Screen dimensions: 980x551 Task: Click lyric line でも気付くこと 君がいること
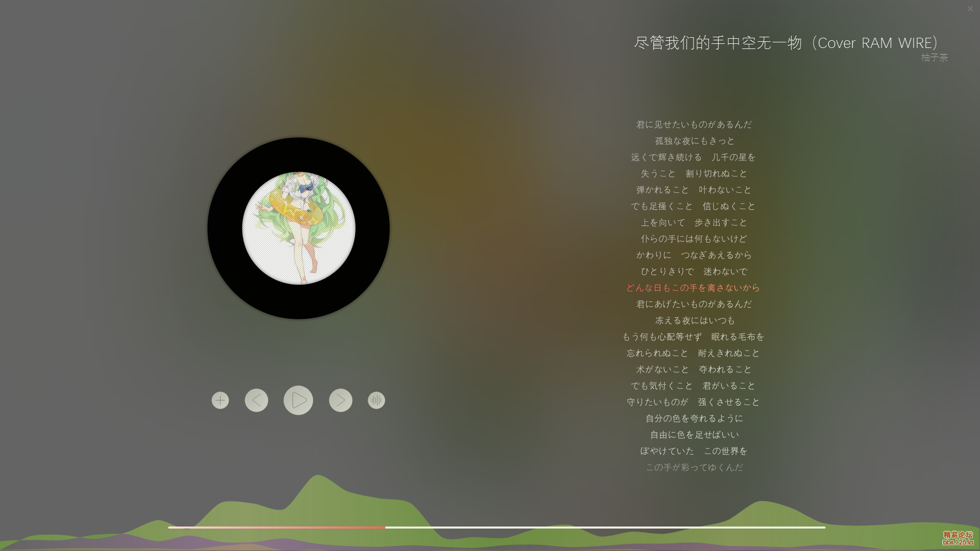[693, 386]
